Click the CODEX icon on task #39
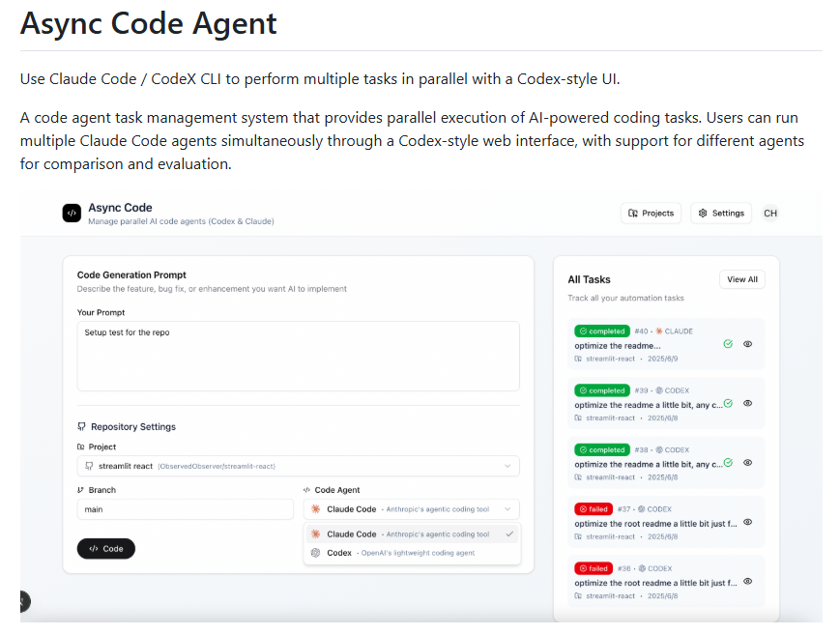 pyautogui.click(x=659, y=390)
